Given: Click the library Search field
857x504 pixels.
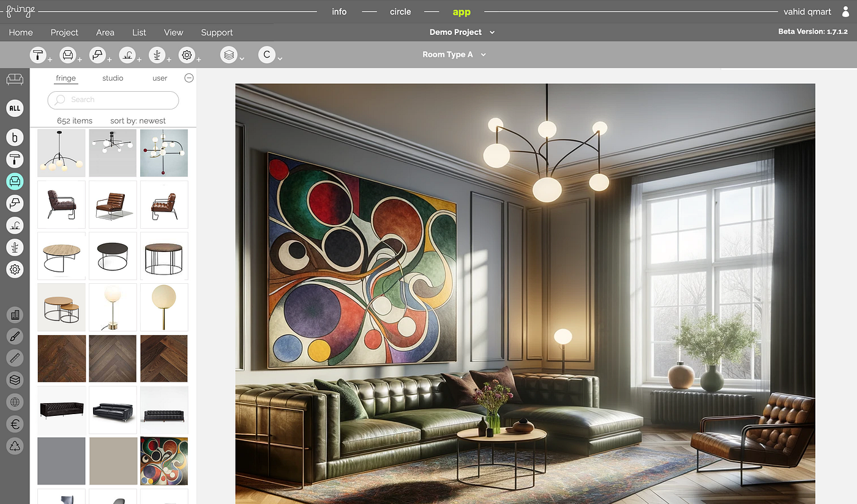Looking at the screenshot, I should pos(113,100).
